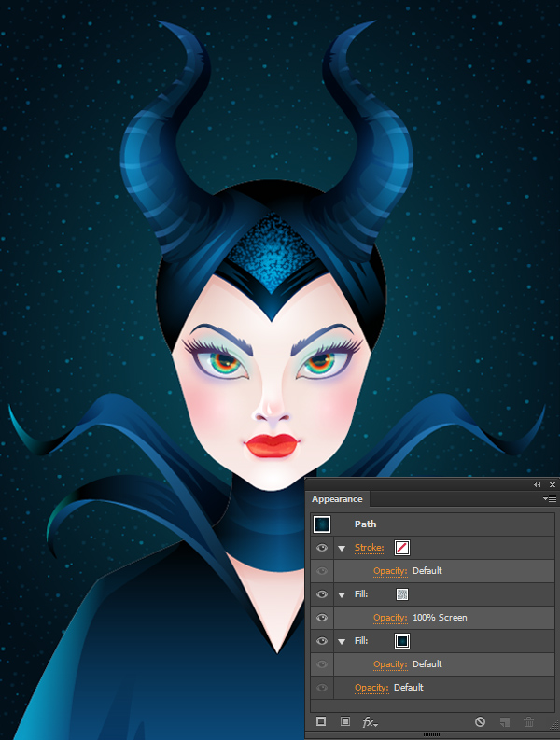Click the Add New Fill icon
This screenshot has height=740, width=560.
point(345,721)
